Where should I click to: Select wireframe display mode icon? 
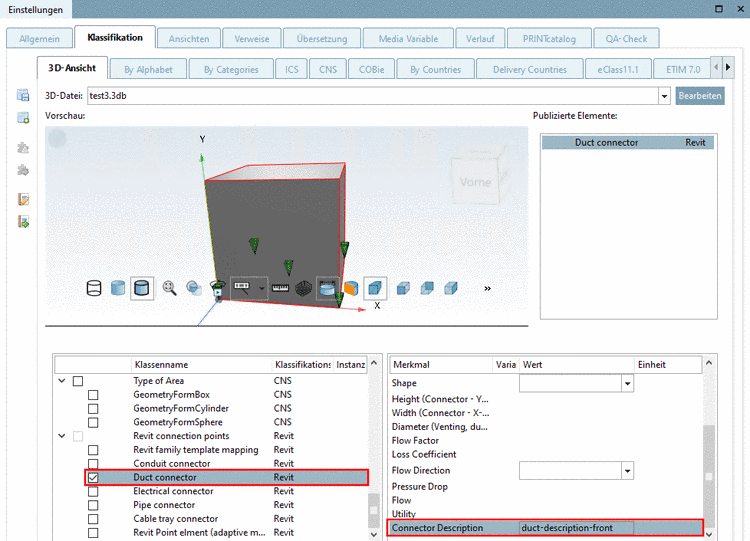[94, 288]
